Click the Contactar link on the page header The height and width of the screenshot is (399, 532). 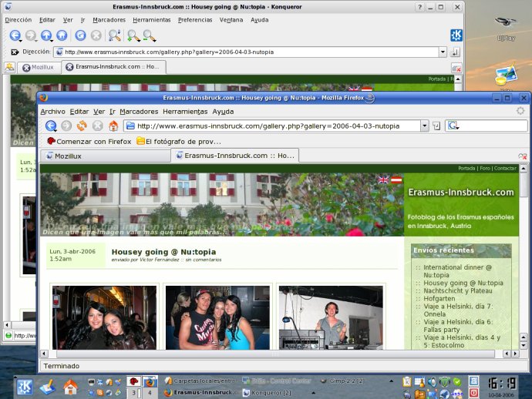tap(505, 168)
